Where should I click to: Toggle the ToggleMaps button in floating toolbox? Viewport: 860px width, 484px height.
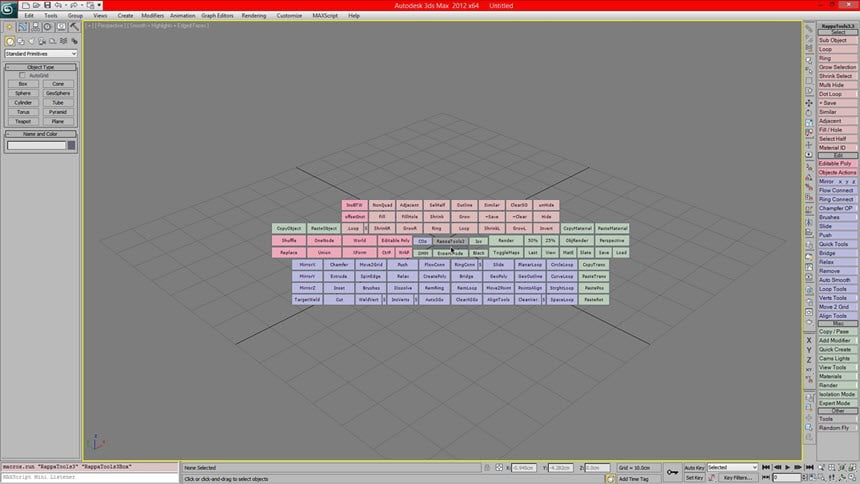pos(506,252)
